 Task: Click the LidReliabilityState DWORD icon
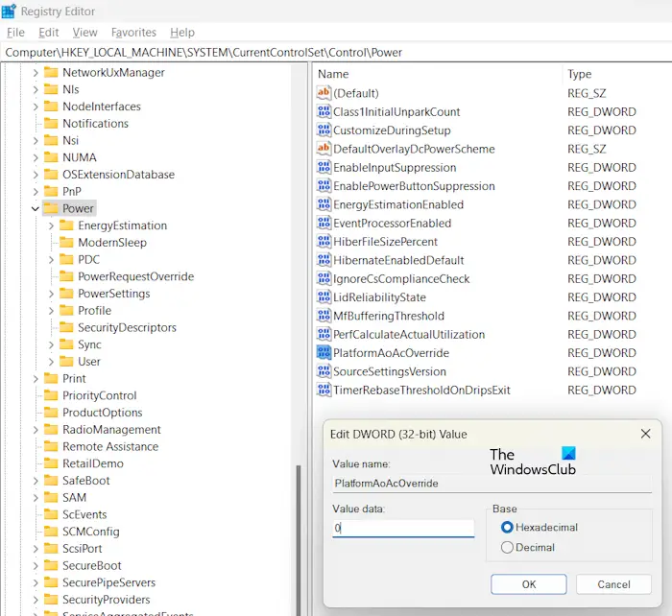[x=324, y=296]
